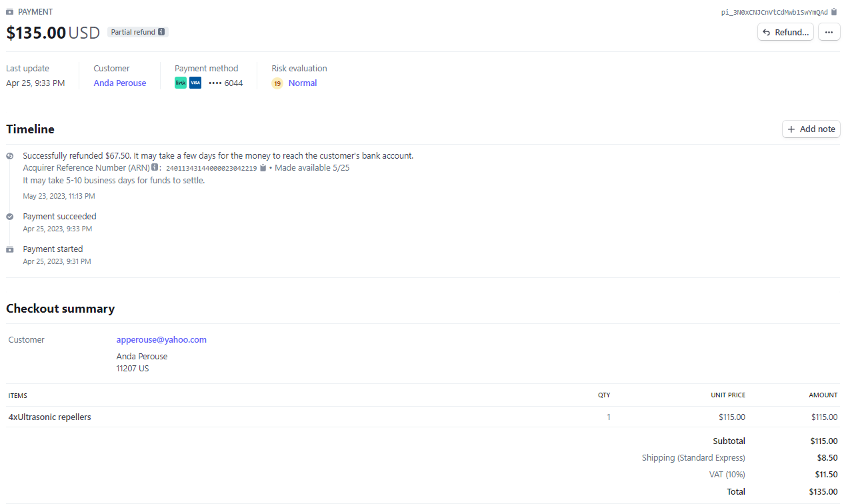Click the Payment succeeded checkmark icon

click(x=9, y=217)
